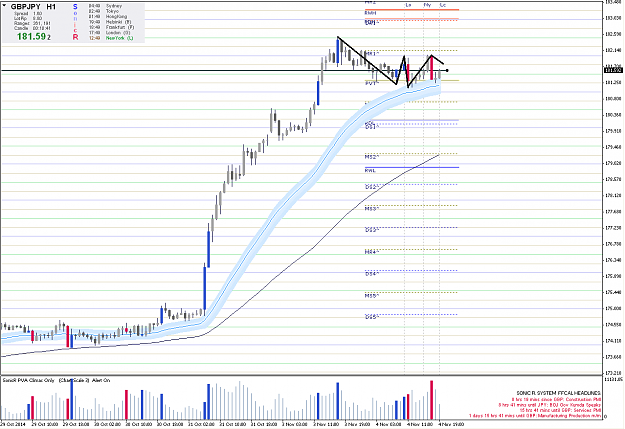Click the SonicR PVA Climax Only indicator label
Image resolution: width=625 pixels, height=429 pixels.
[x=28, y=380]
